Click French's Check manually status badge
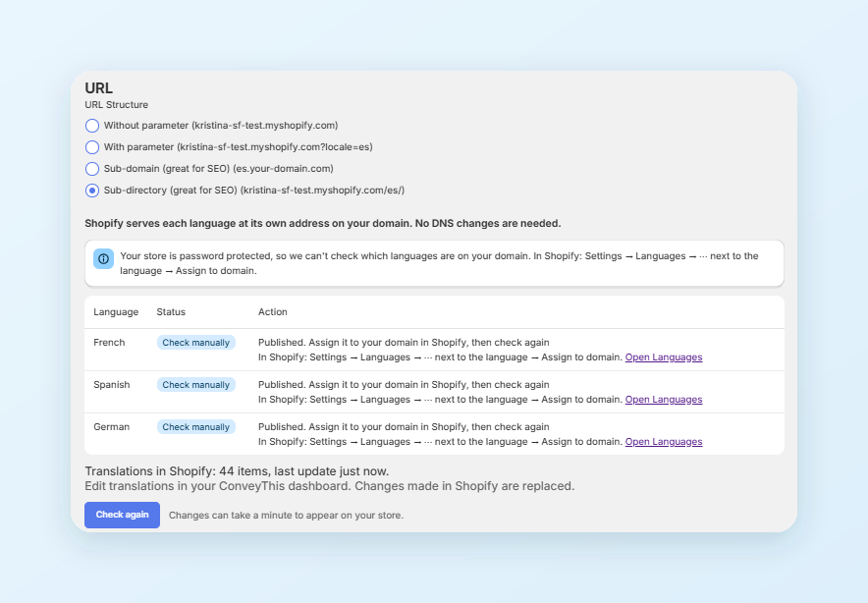Viewport: 868px width, 603px height. (x=196, y=342)
